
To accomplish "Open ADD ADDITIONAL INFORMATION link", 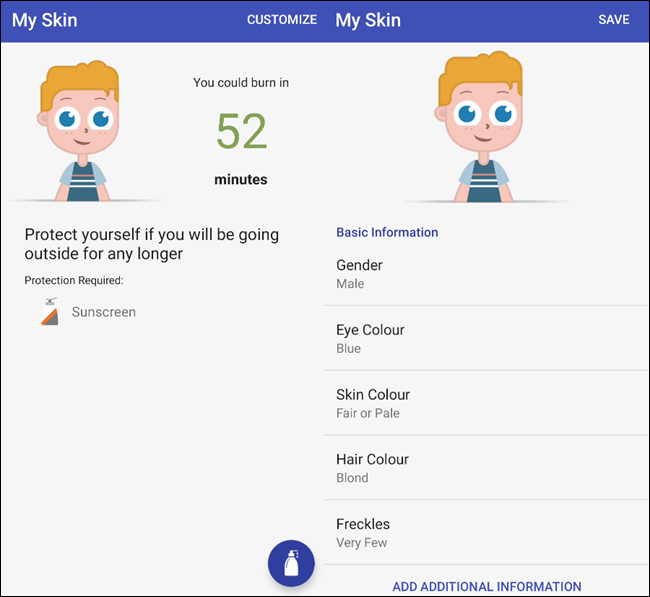I will click(486, 587).
